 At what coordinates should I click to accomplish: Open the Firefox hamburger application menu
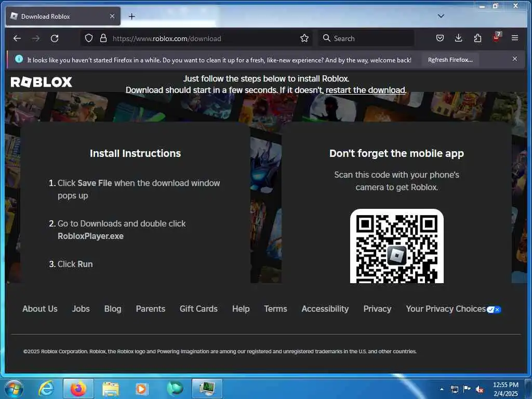(515, 38)
